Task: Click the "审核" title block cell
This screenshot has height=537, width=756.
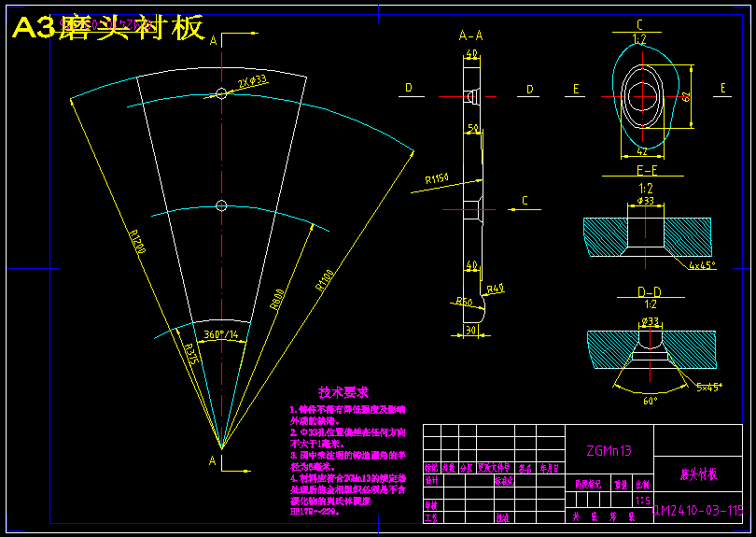Action: (431, 505)
